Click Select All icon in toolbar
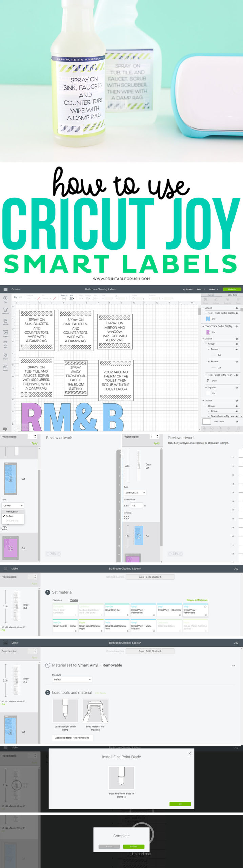This screenshot has width=243, height=868. [x=64, y=298]
